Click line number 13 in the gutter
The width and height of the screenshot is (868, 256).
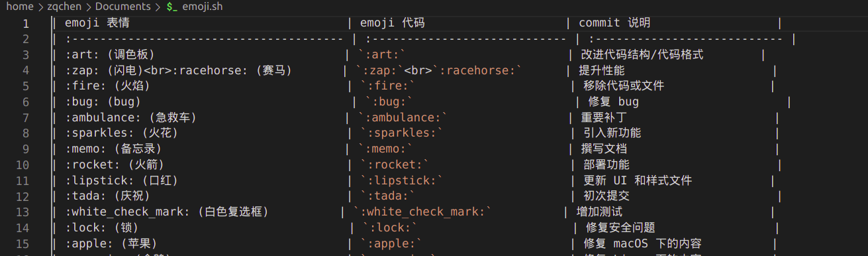pyautogui.click(x=23, y=212)
